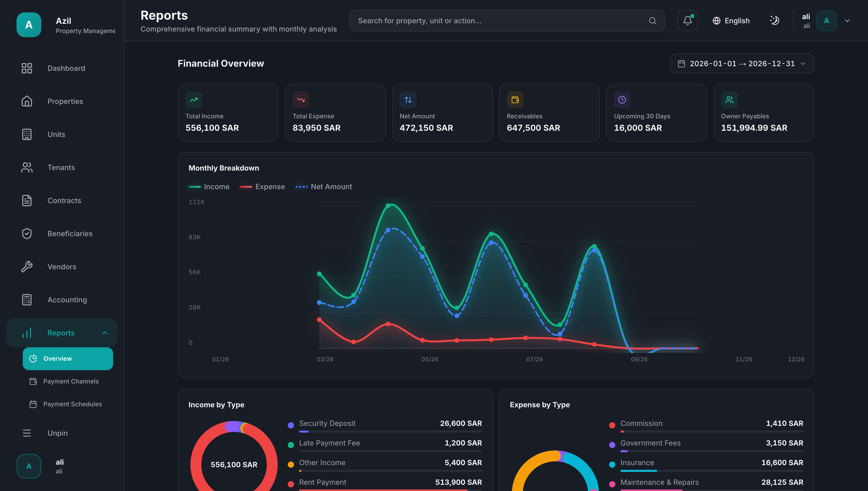868x491 pixels.
Task: Toggle Net Amount series in legend
Action: [x=324, y=187]
